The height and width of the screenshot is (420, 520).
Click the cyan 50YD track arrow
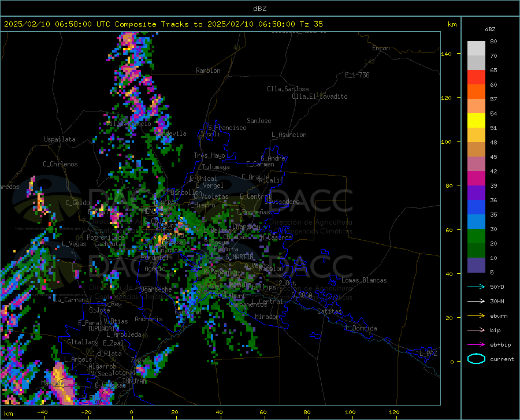point(476,287)
